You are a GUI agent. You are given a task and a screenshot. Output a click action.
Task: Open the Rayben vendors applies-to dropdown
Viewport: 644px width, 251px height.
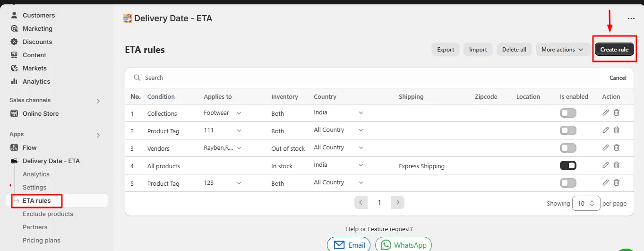point(223,148)
